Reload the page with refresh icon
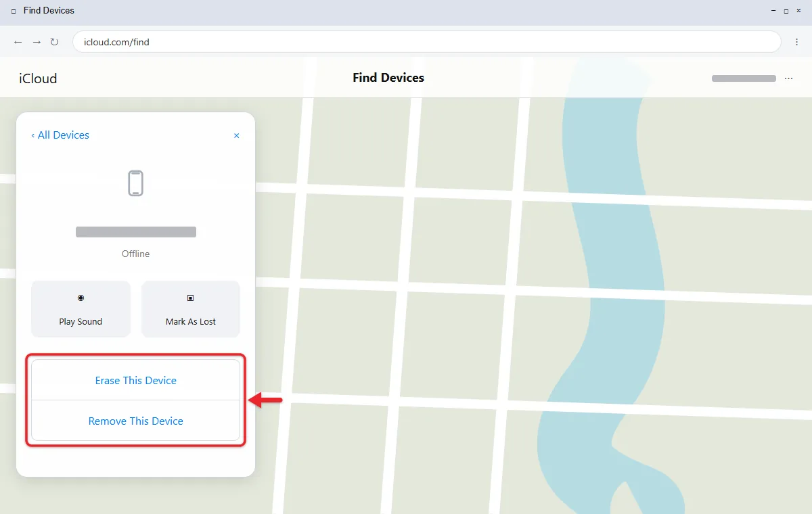This screenshot has width=812, height=514. click(x=55, y=42)
